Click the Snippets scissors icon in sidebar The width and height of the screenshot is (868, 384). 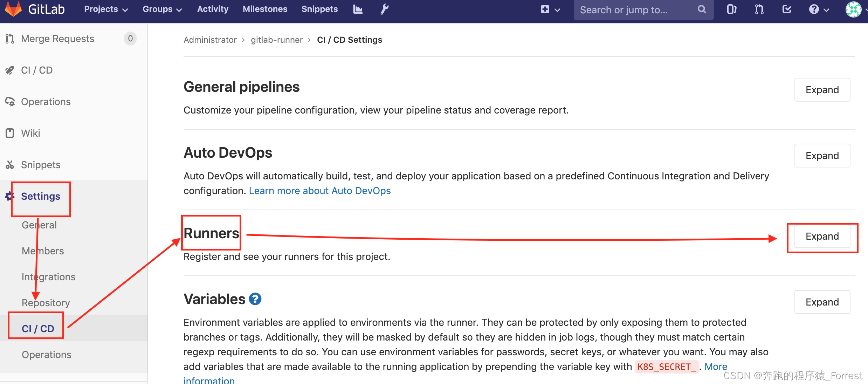click(x=9, y=165)
